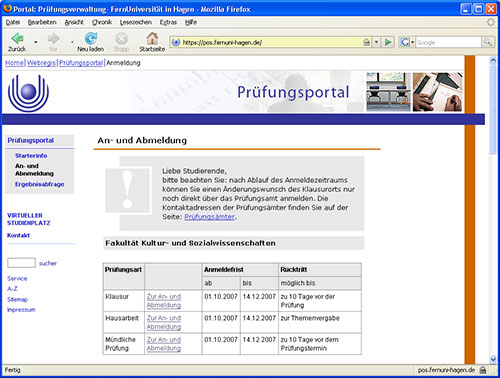Click the throbber activity icon

point(491,22)
